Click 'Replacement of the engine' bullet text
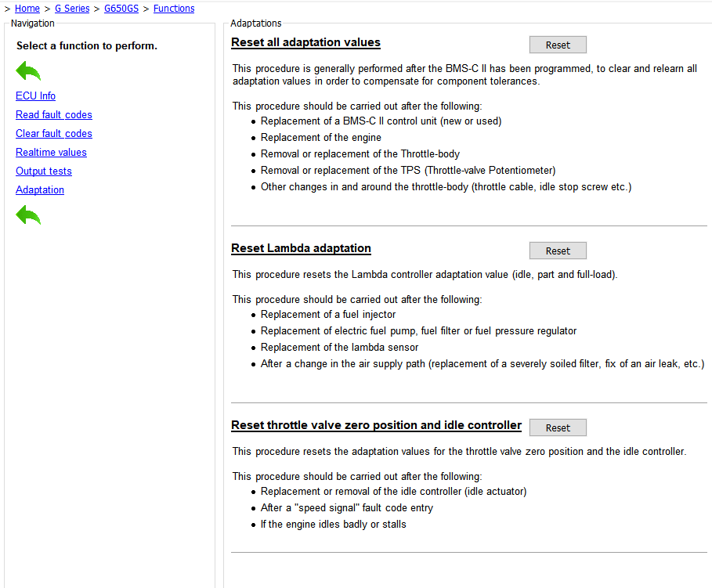The image size is (712, 588). point(321,138)
